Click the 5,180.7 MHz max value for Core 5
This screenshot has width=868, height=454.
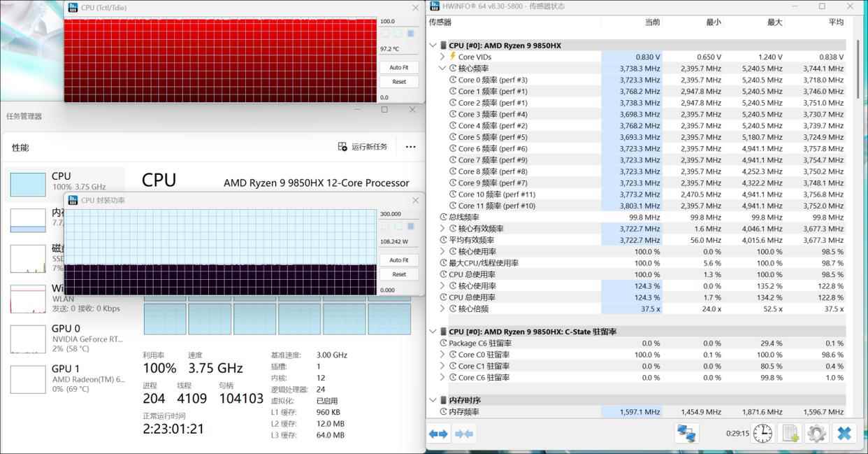coord(762,137)
